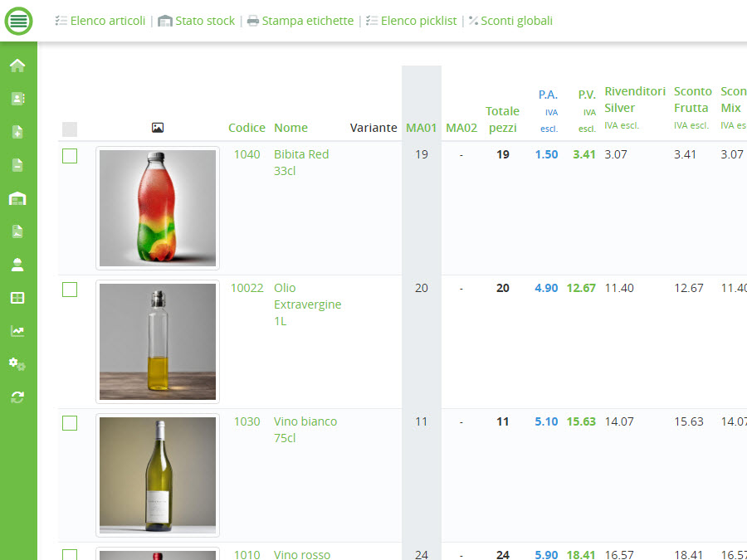Open the Stato stock menu item
The image size is (747, 560).
197,21
